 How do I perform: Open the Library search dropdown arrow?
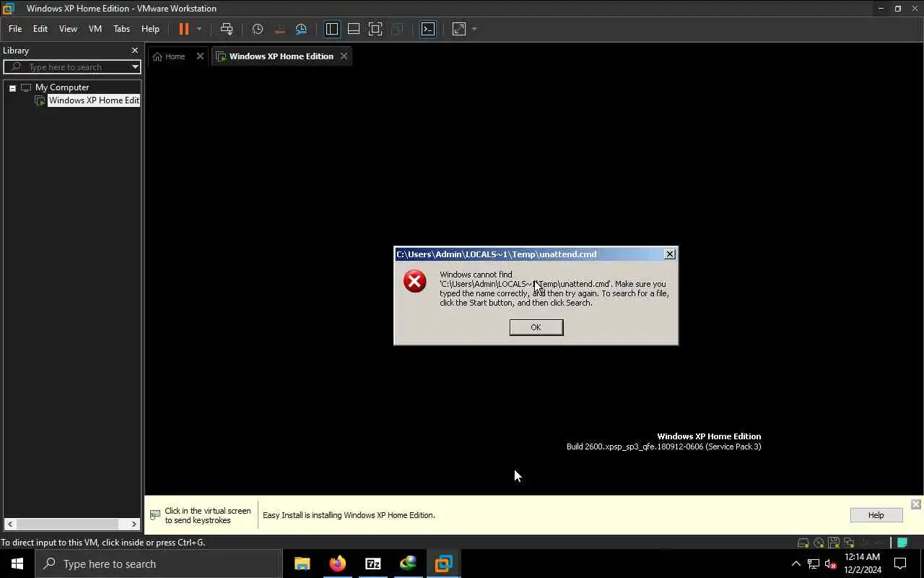135,67
